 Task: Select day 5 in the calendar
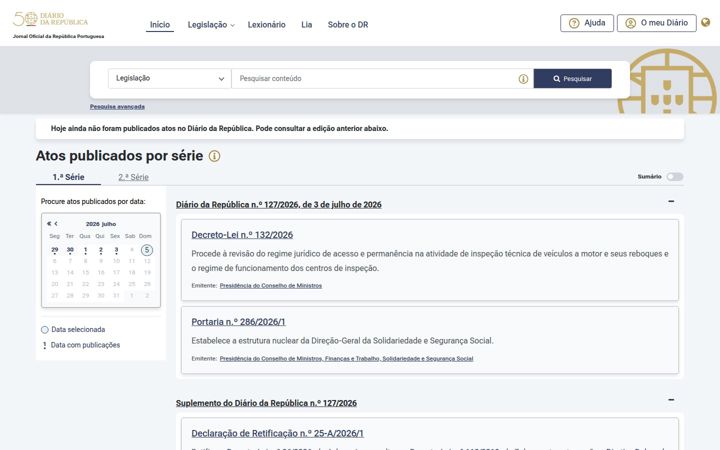[x=146, y=250]
